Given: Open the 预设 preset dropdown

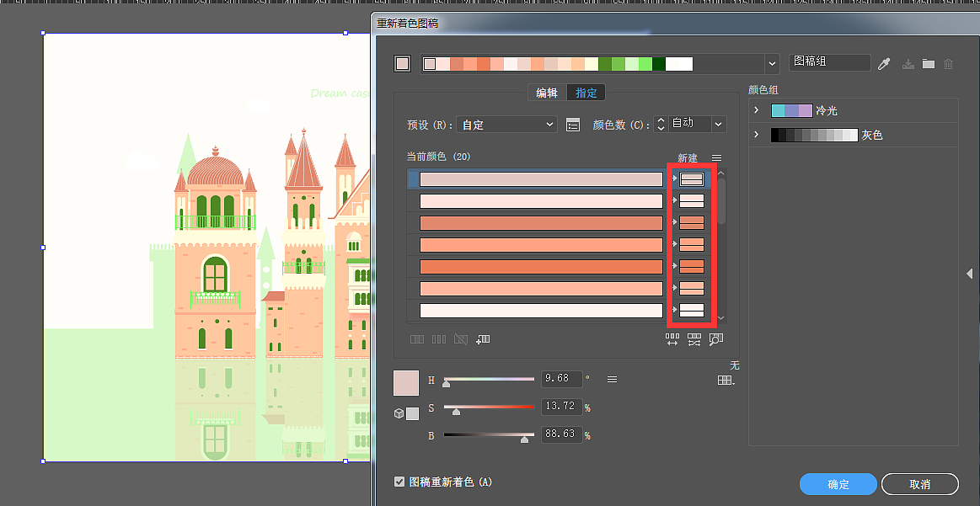Looking at the screenshot, I should point(506,124).
